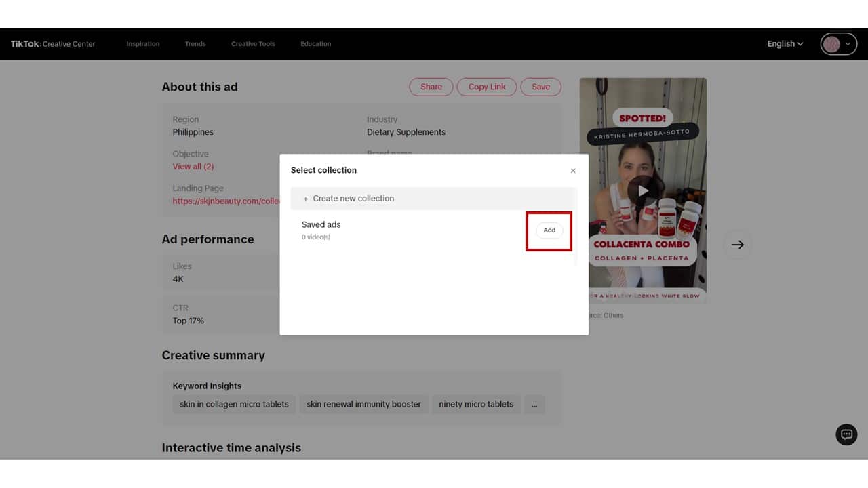
Task: Close the Select collection dialog
Action: 573,171
